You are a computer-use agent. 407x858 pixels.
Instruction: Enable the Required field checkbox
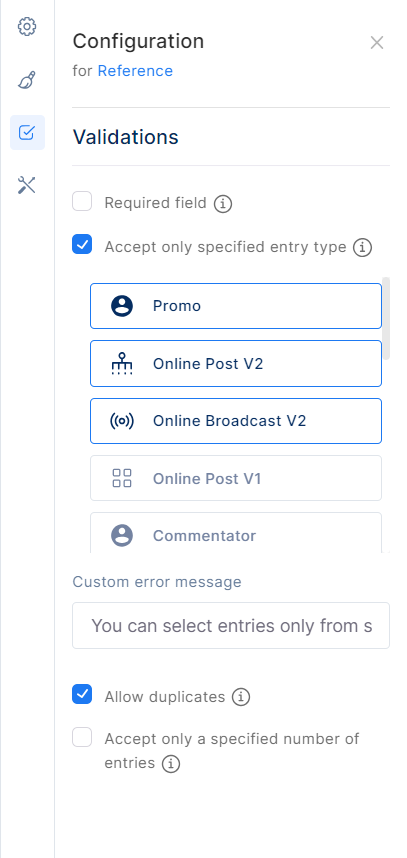82,201
